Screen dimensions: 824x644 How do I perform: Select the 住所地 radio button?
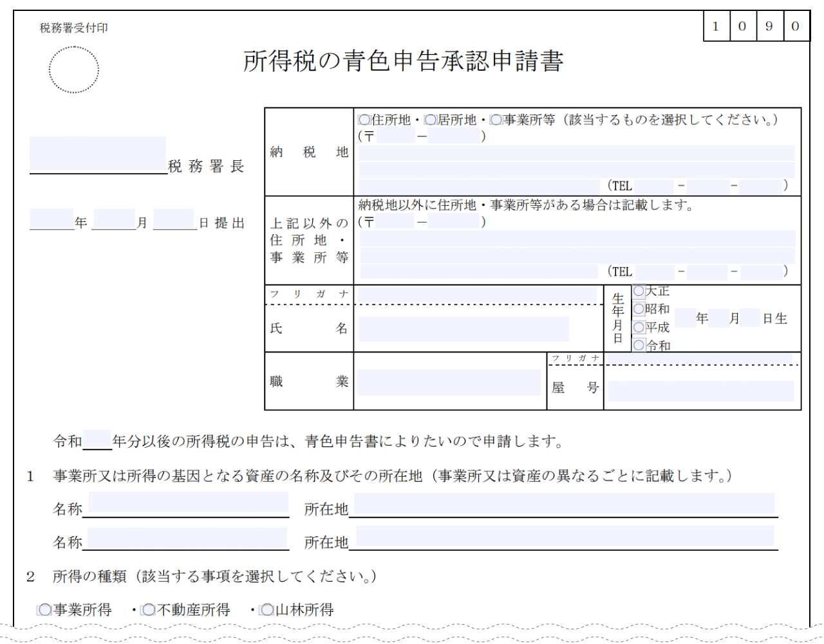tap(364, 120)
